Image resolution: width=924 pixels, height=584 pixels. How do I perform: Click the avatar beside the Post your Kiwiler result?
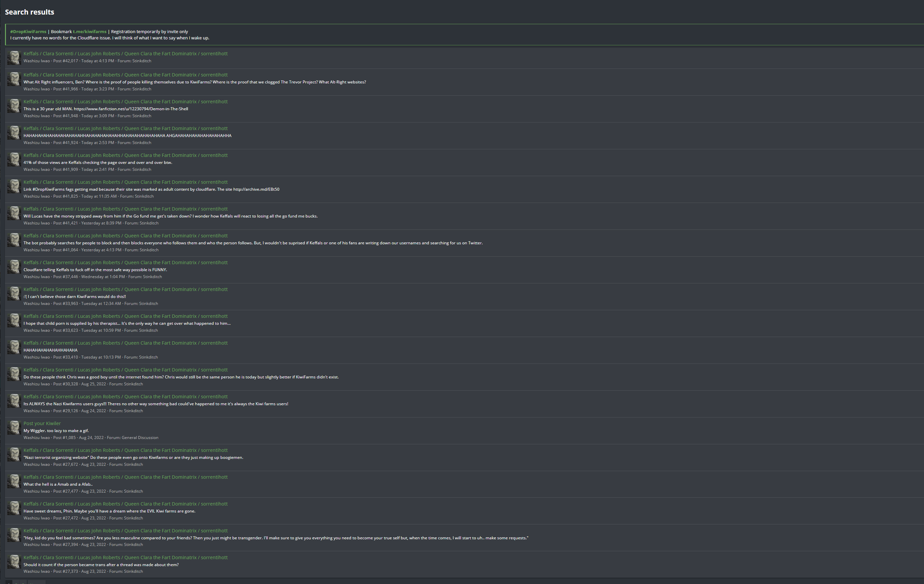tap(14, 428)
